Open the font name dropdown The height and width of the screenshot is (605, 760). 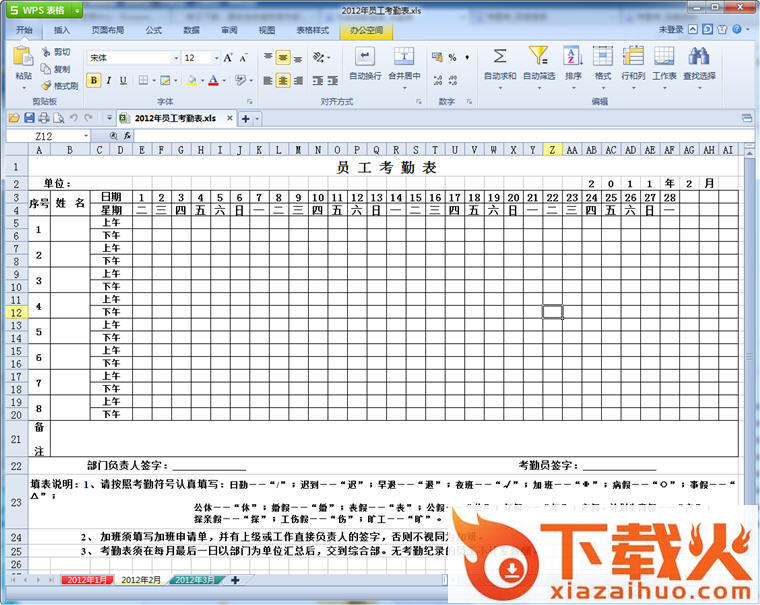(x=176, y=58)
